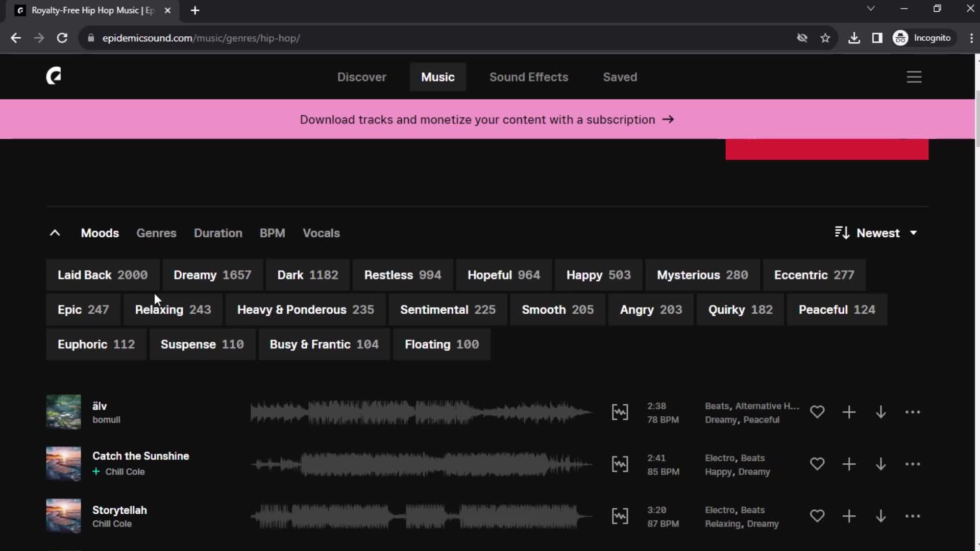Toggle browser side panel icon

877,38
